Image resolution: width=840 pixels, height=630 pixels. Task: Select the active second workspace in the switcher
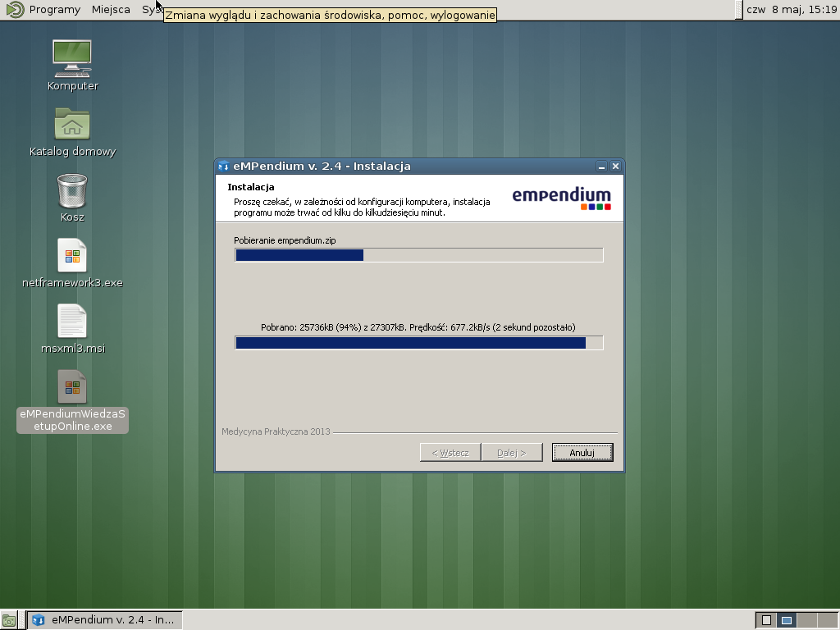[x=787, y=620]
